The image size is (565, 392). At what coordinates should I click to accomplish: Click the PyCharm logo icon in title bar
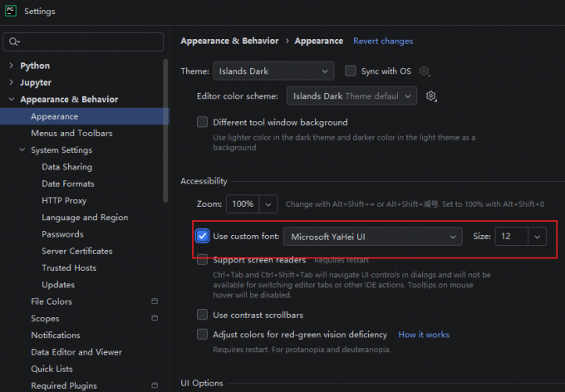point(11,11)
